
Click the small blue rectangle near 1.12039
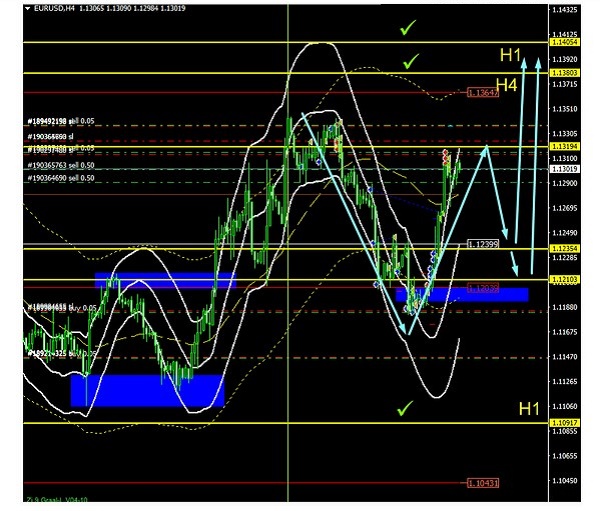[462, 294]
